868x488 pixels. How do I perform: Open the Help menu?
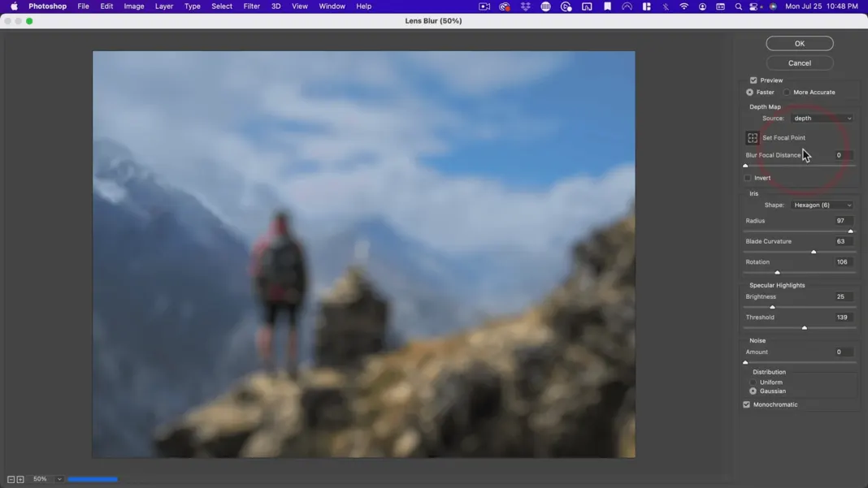[x=363, y=6]
